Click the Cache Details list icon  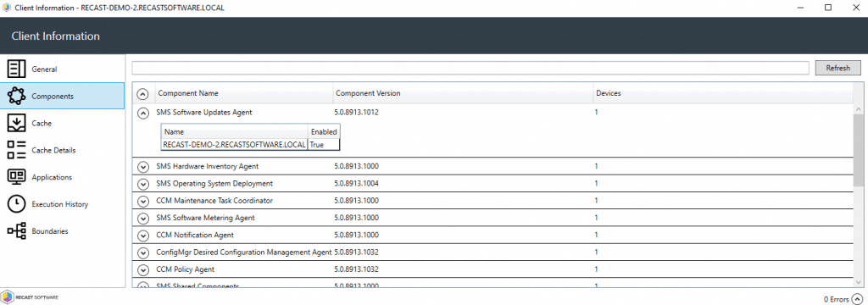[x=16, y=150]
